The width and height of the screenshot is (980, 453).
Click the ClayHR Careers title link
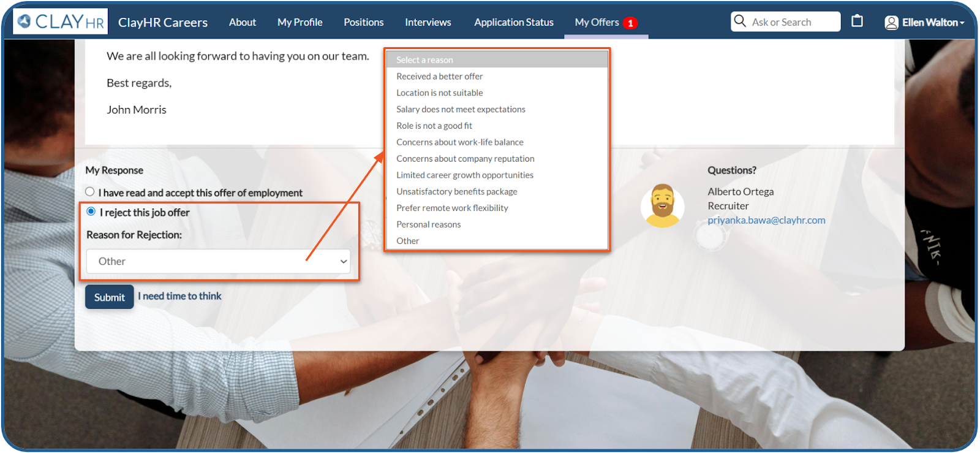[163, 23]
